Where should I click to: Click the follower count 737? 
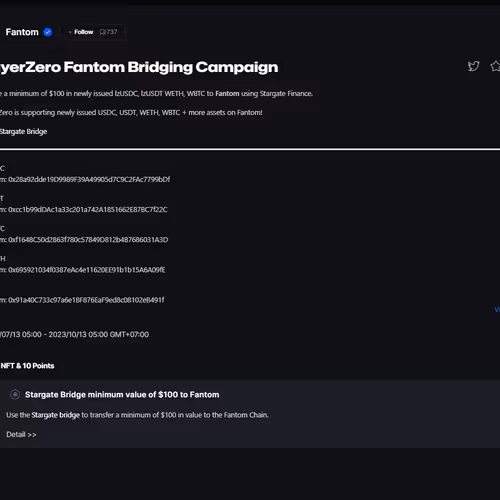(109, 32)
